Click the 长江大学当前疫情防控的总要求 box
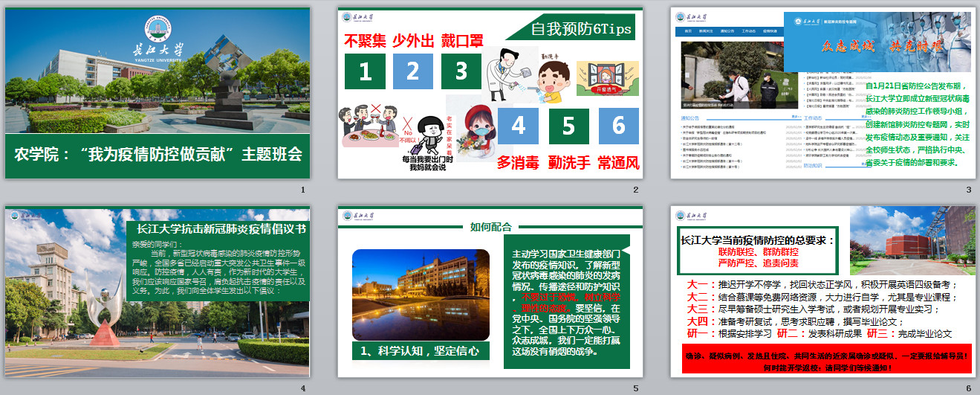980x395 pixels. (x=758, y=251)
